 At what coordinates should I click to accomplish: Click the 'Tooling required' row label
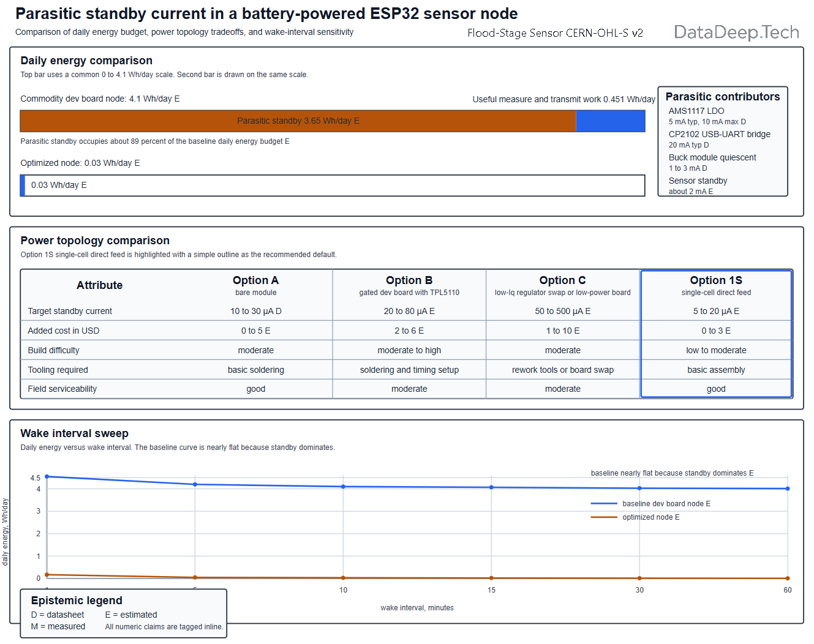[58, 370]
